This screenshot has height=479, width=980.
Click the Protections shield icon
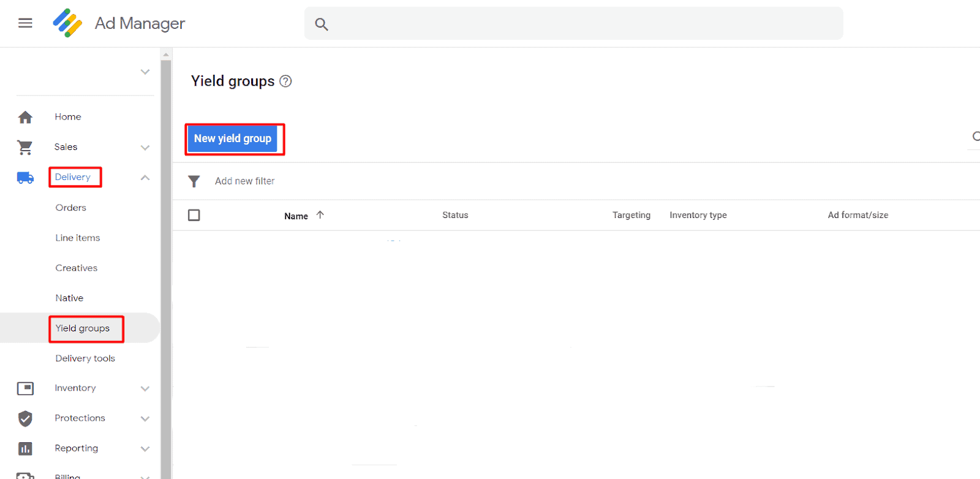click(25, 418)
